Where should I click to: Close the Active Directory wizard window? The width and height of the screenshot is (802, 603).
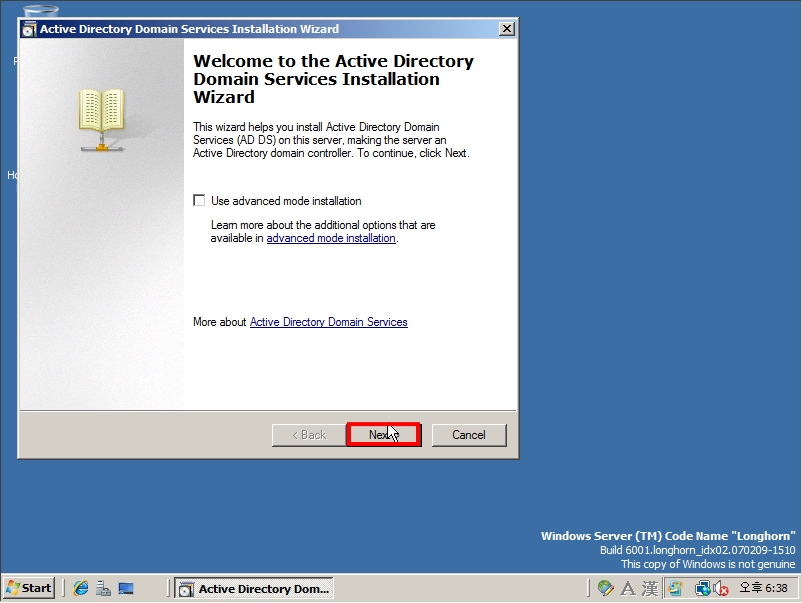pyautogui.click(x=506, y=29)
